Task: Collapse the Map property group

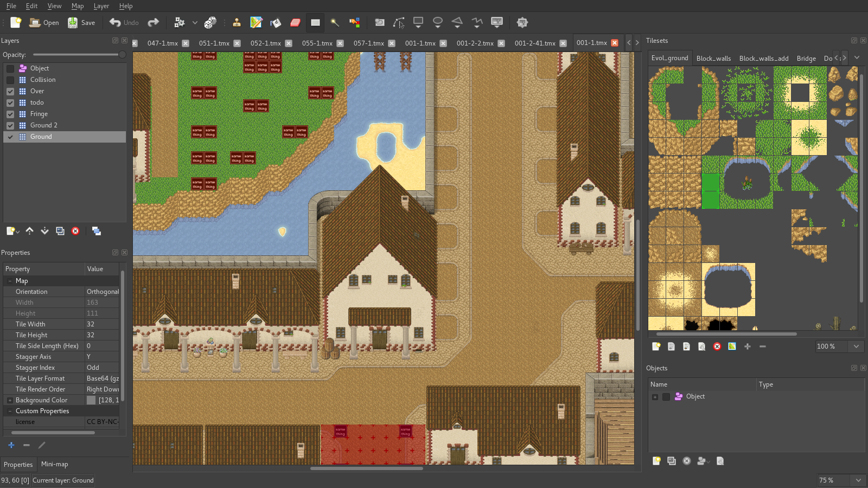Action: (10, 281)
